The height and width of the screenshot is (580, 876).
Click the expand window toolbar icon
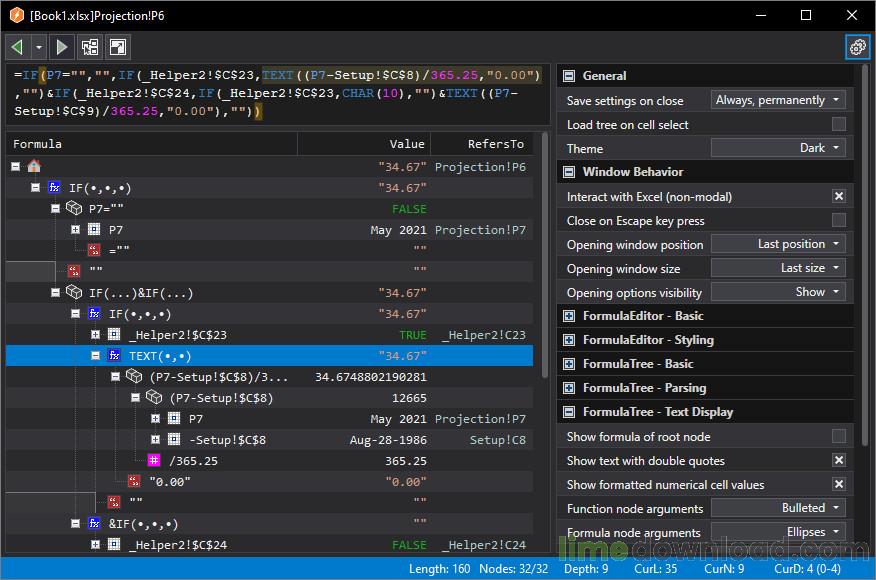click(118, 47)
